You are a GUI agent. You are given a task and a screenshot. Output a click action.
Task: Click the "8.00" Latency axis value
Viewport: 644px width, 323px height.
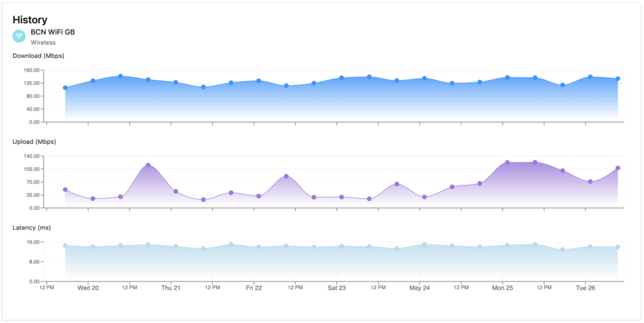pos(34,262)
